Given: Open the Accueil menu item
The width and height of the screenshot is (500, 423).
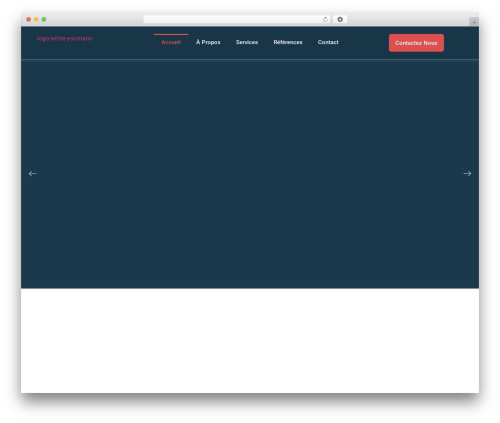Looking at the screenshot, I should [x=171, y=42].
